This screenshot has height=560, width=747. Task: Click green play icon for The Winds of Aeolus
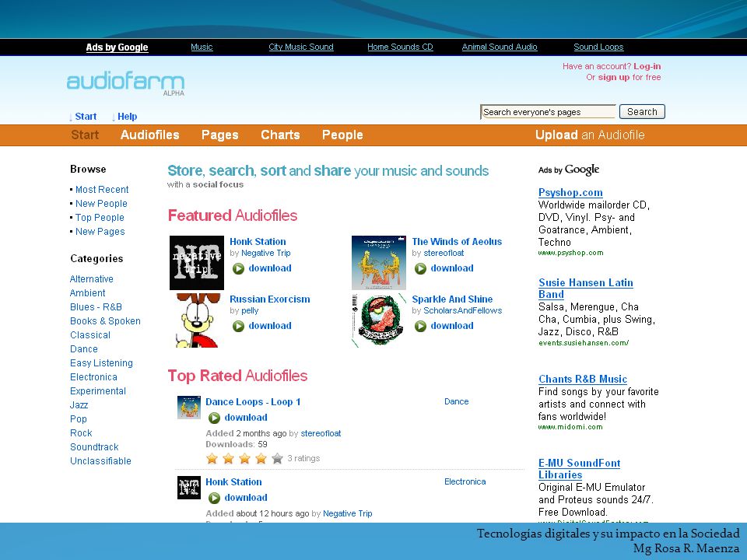[420, 268]
